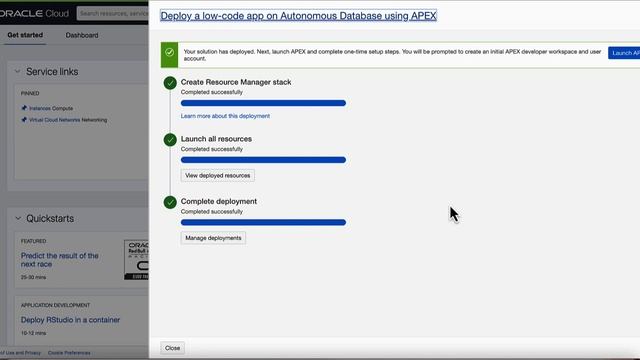This screenshot has width=640, height=360.
Task: Open Learn more about this deployment link
Action: point(225,116)
